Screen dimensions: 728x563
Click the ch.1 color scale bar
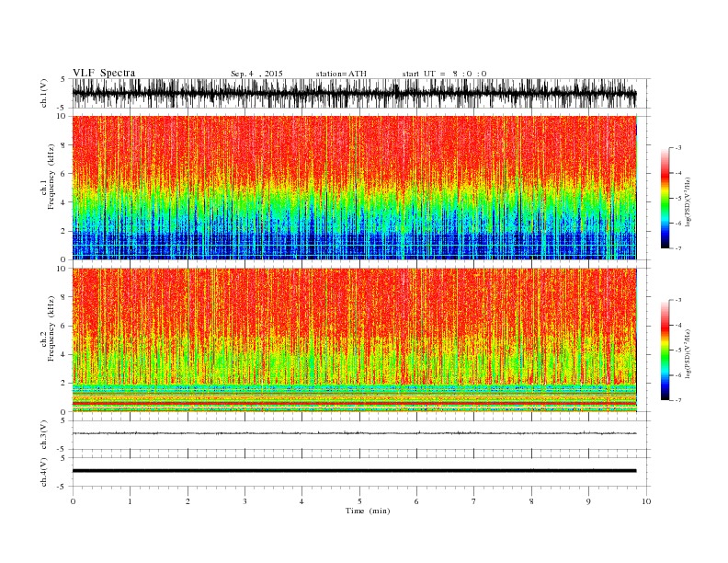pos(665,199)
